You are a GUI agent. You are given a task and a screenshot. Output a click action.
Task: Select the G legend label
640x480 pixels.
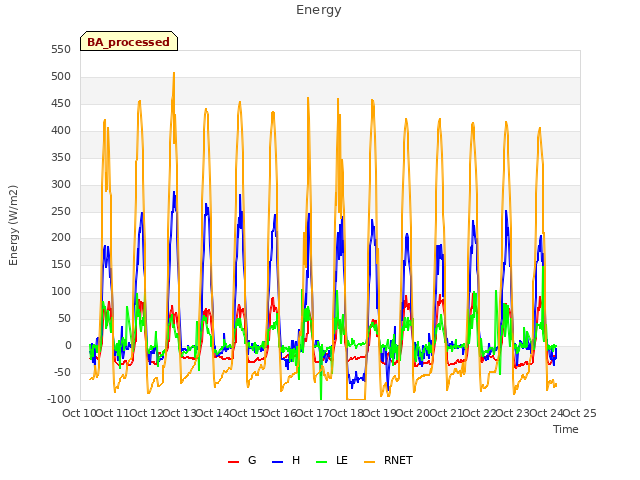(252, 460)
